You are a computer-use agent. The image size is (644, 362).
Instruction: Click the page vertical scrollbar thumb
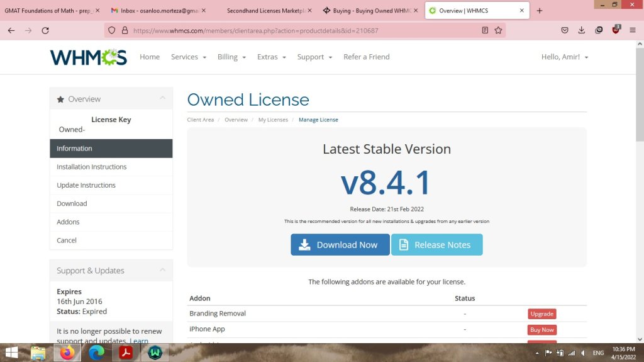click(x=640, y=94)
